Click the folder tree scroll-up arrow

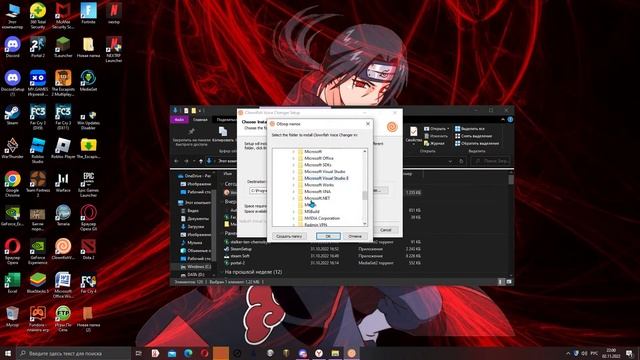pyautogui.click(x=364, y=151)
